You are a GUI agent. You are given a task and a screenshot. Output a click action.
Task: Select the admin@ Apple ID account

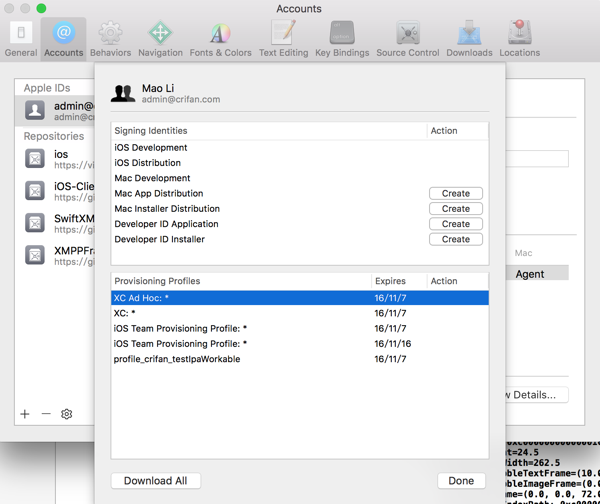click(x=55, y=111)
